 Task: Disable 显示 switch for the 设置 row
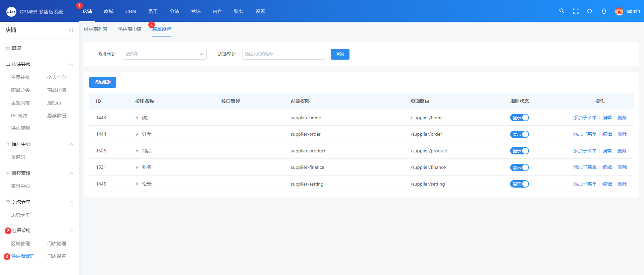tap(519, 184)
